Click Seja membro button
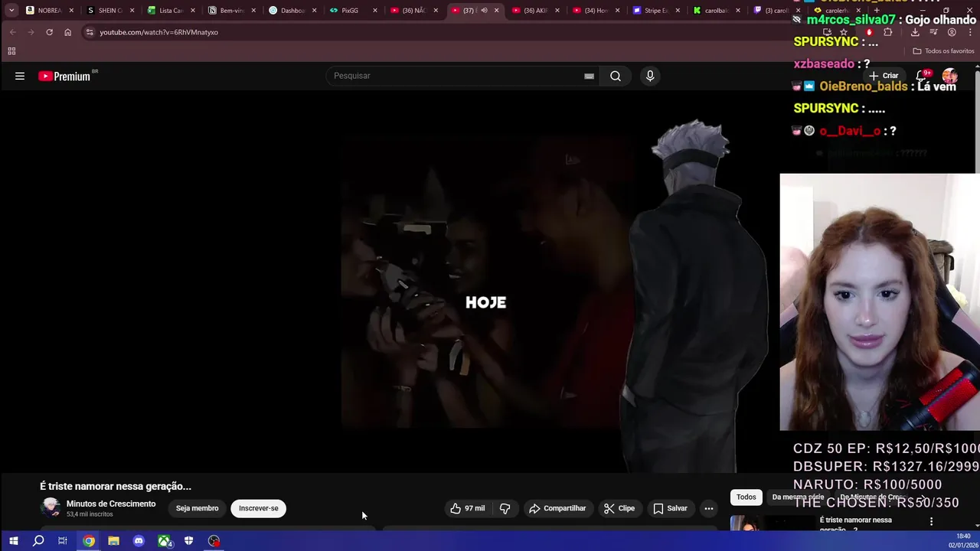The height and width of the screenshot is (551, 980). click(197, 508)
